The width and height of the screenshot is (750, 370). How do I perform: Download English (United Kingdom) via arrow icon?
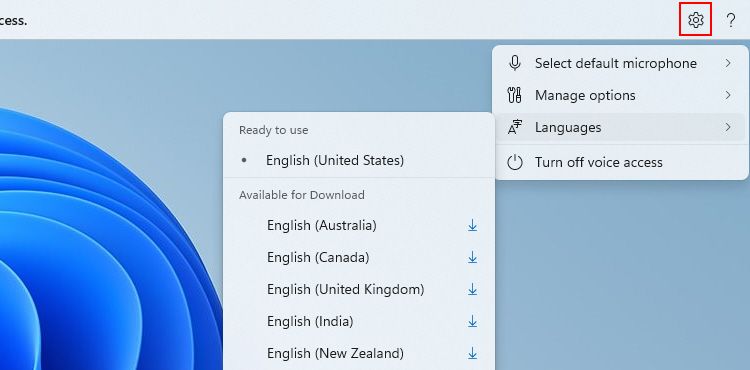tap(473, 289)
